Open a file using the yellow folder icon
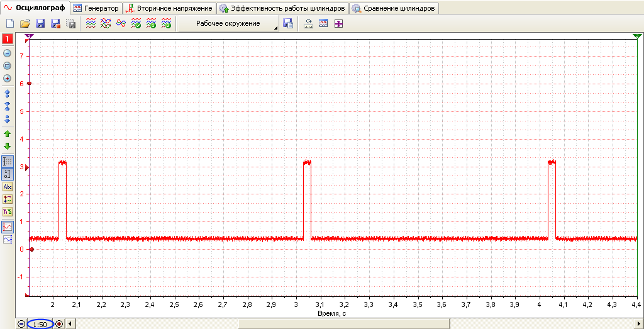644x329 pixels. pos(25,24)
